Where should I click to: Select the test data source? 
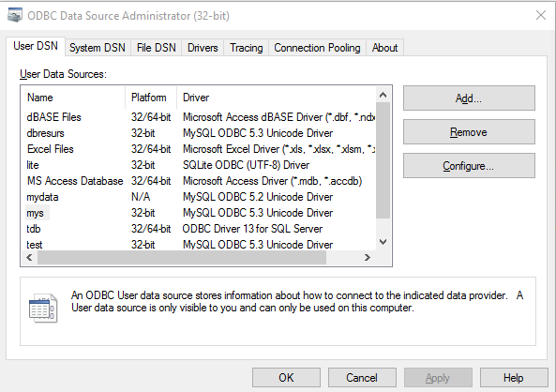(35, 245)
